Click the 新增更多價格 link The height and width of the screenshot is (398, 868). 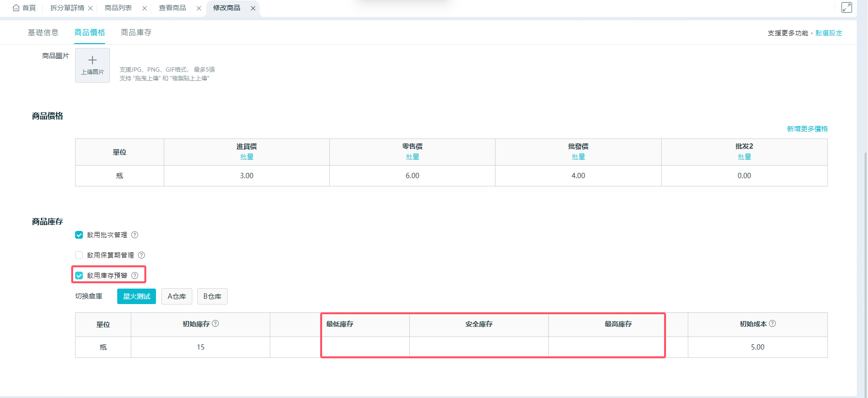click(807, 129)
